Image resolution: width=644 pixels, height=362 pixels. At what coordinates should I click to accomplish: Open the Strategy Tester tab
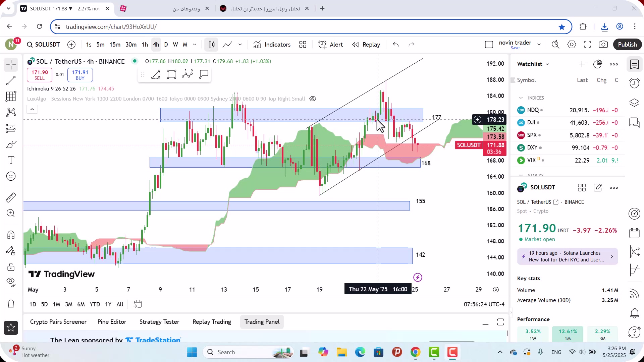[x=159, y=322]
